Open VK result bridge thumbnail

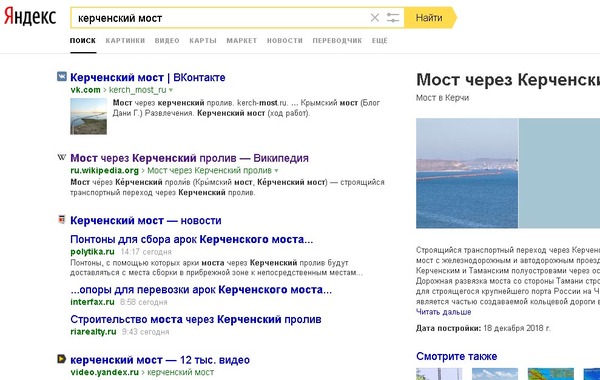(x=88, y=116)
